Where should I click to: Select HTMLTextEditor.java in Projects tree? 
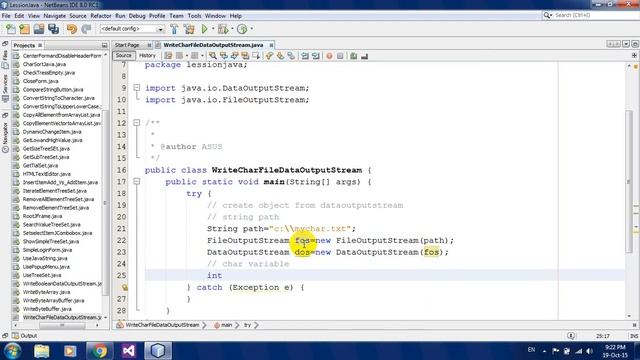click(47, 174)
